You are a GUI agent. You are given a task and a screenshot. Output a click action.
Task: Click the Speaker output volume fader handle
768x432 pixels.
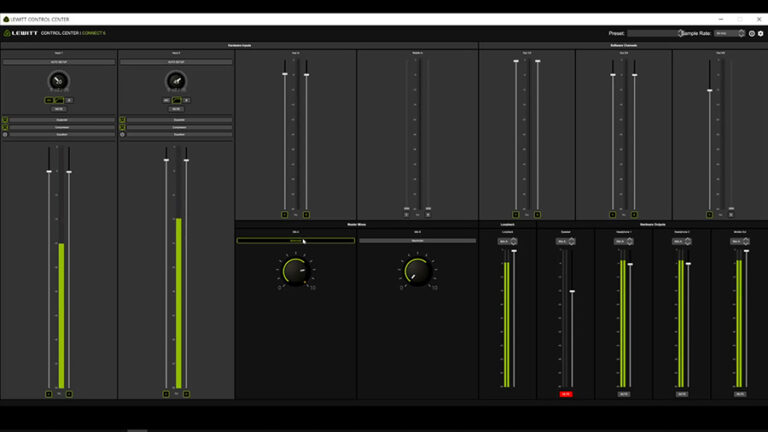click(572, 291)
